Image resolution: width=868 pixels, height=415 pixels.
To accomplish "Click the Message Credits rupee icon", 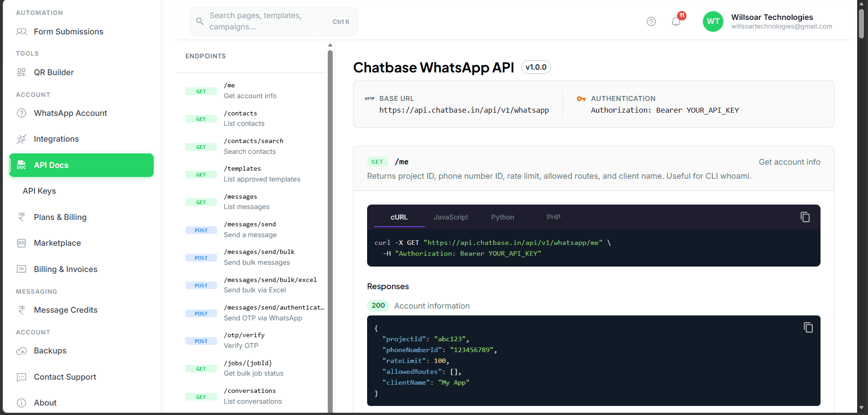I will click(21, 310).
